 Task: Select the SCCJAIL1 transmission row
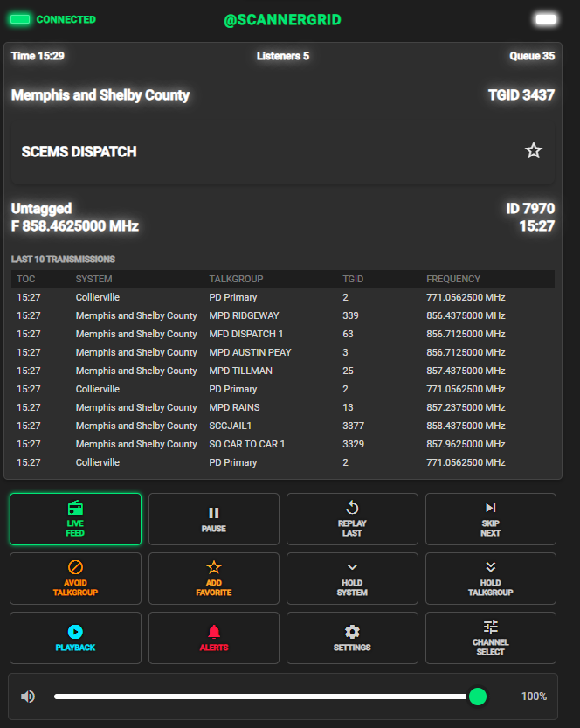282,426
